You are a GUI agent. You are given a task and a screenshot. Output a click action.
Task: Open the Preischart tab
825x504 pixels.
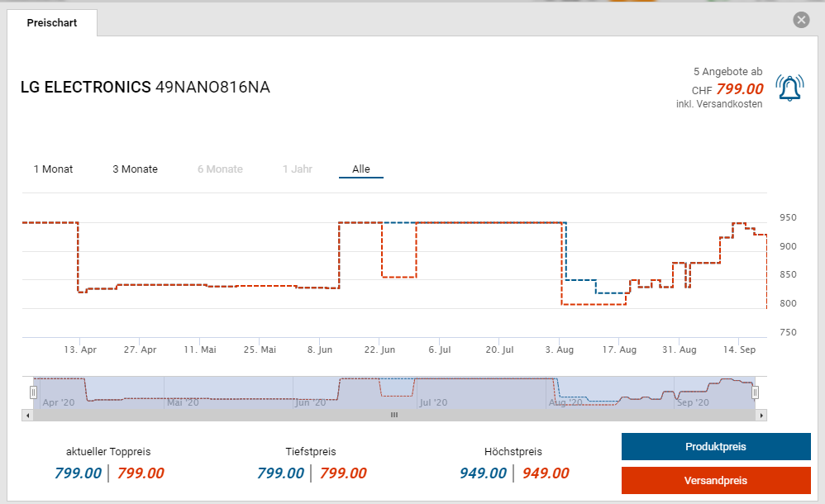coord(51,22)
